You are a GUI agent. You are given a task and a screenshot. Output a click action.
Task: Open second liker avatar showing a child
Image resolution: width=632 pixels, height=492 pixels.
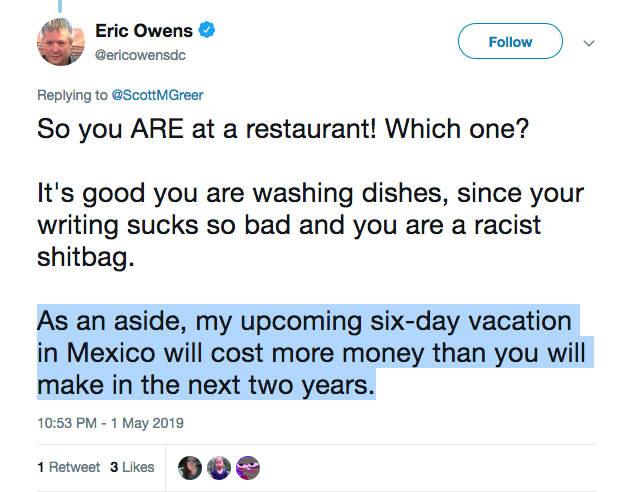point(219,468)
